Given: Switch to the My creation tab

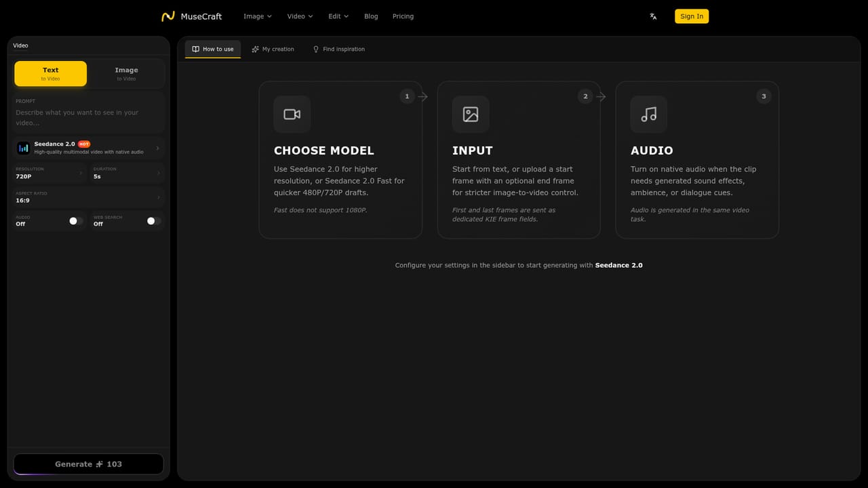Looking at the screenshot, I should click(x=273, y=49).
